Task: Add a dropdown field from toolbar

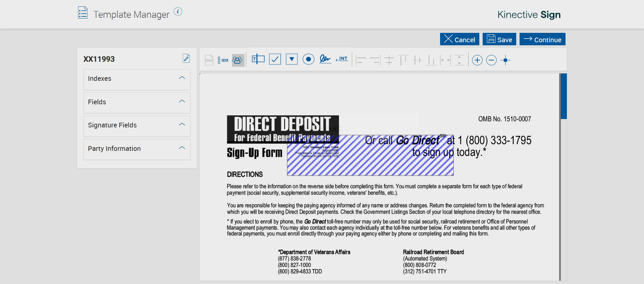Action: click(292, 59)
